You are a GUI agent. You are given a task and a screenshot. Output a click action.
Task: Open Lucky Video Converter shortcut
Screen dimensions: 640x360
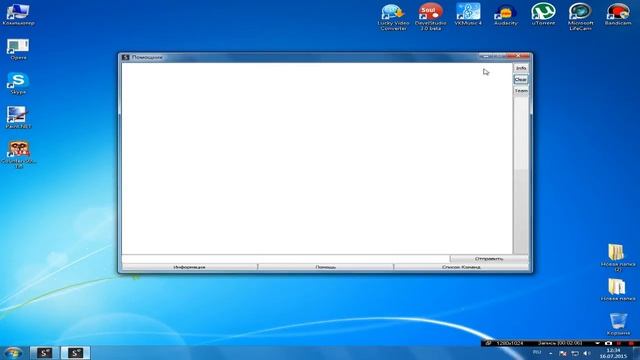pyautogui.click(x=393, y=17)
